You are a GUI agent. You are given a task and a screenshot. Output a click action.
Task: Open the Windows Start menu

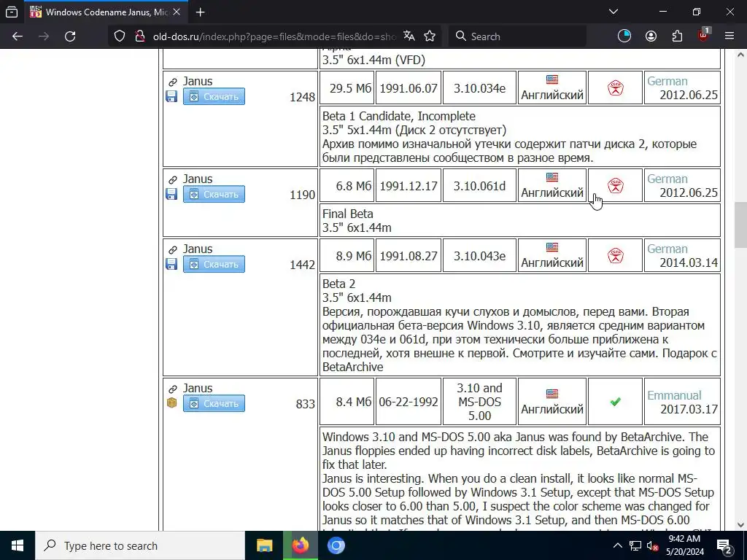18,545
